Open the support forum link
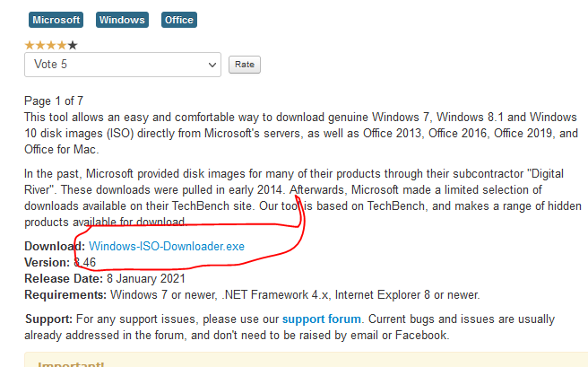Image resolution: width=588 pixels, height=367 pixels. pyautogui.click(x=322, y=319)
